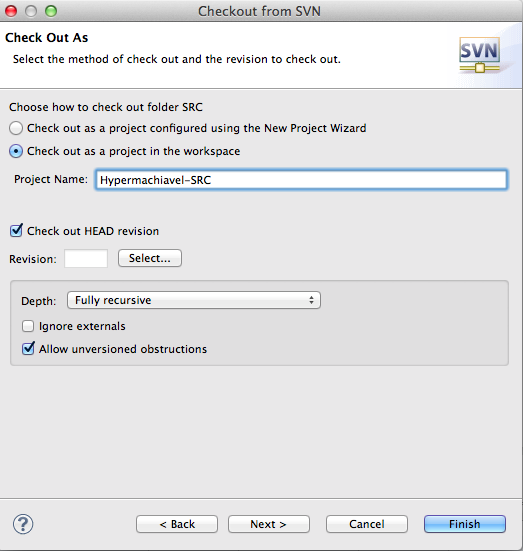Open the help question mark icon

click(x=23, y=524)
